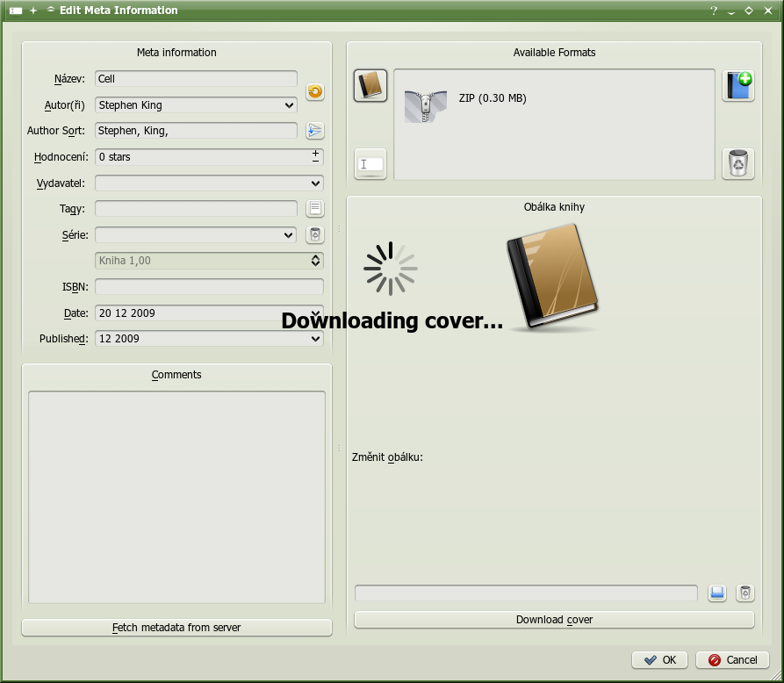The height and width of the screenshot is (683, 784).
Task: Click Fetch metadata from server button
Action: pyautogui.click(x=176, y=628)
